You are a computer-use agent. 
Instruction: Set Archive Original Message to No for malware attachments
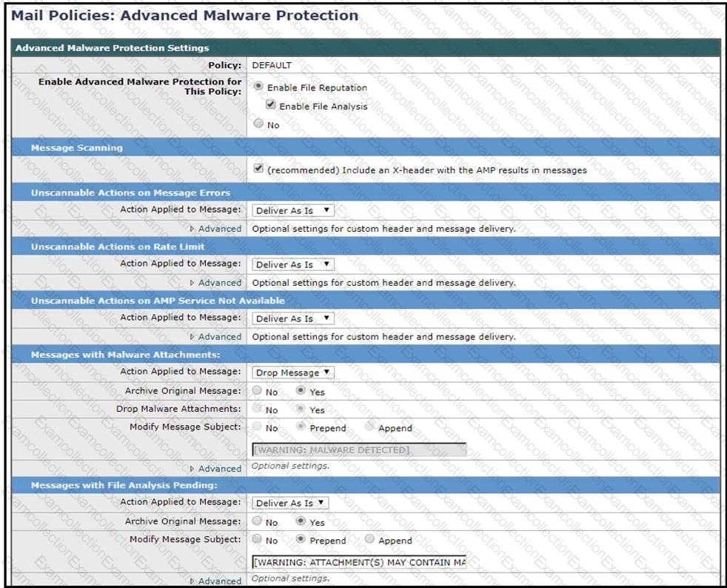pyautogui.click(x=257, y=391)
